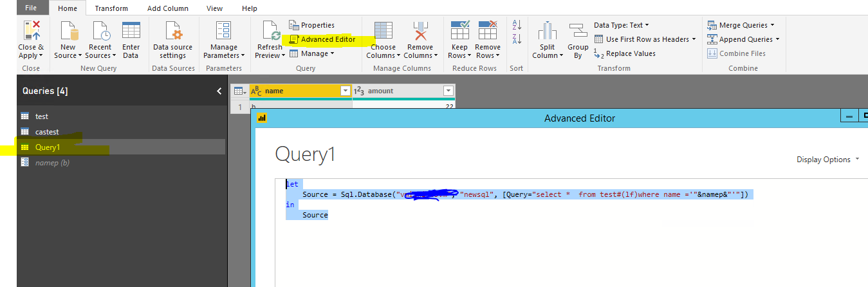Image resolution: width=868 pixels, height=287 pixels.
Task: Select the test query
Action: click(x=121, y=116)
